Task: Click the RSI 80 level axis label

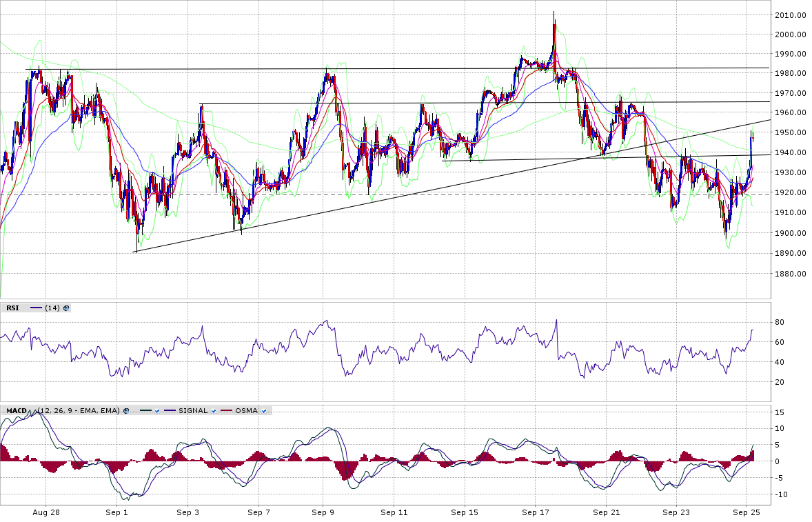Action: 780,322
